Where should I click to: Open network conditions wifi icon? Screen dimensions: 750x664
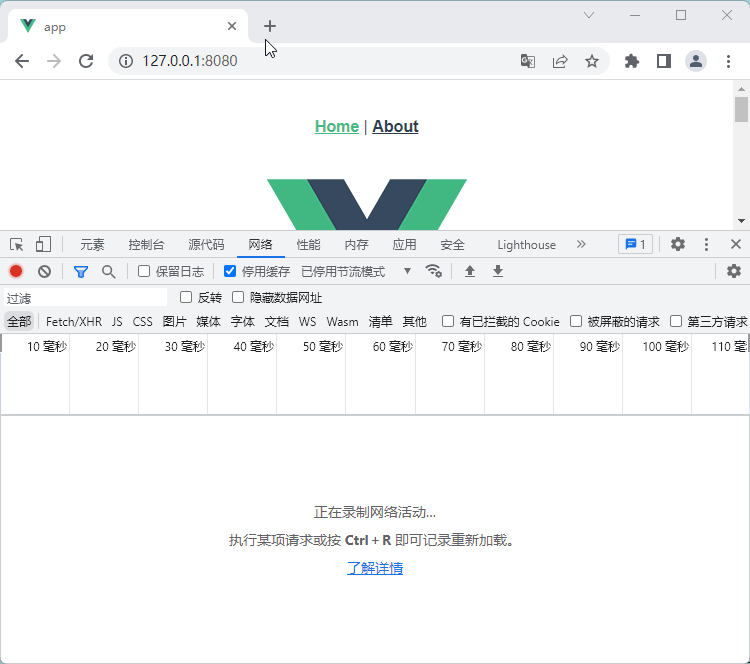(433, 271)
